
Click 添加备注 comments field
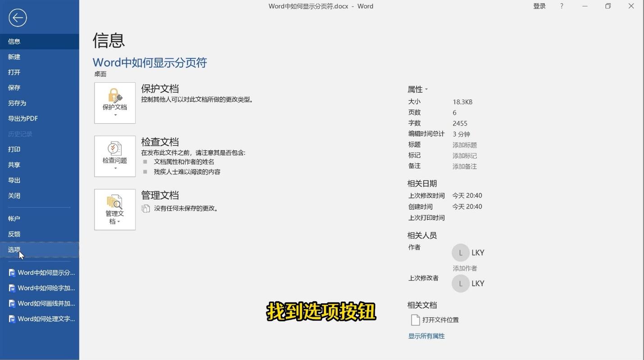click(465, 166)
